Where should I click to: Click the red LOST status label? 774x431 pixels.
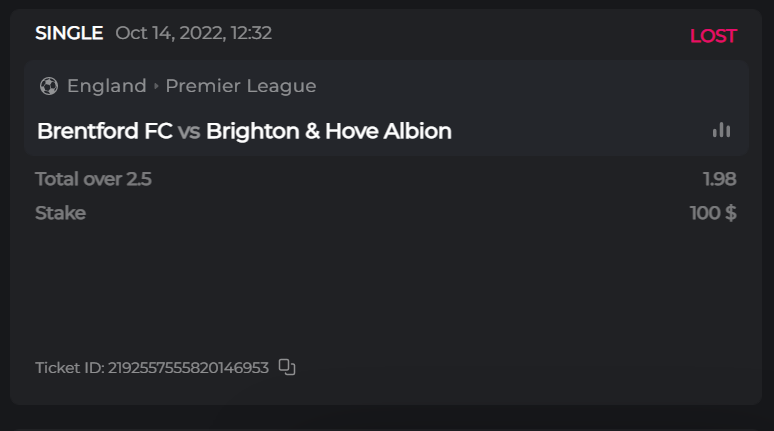(713, 36)
